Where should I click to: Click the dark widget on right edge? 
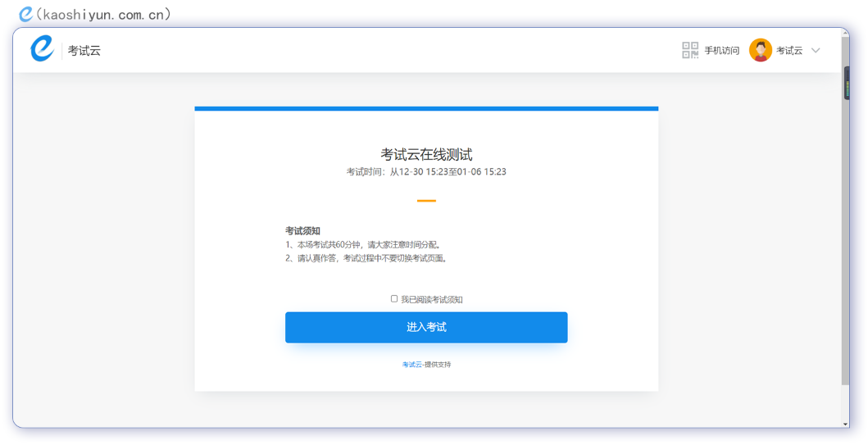(x=847, y=83)
